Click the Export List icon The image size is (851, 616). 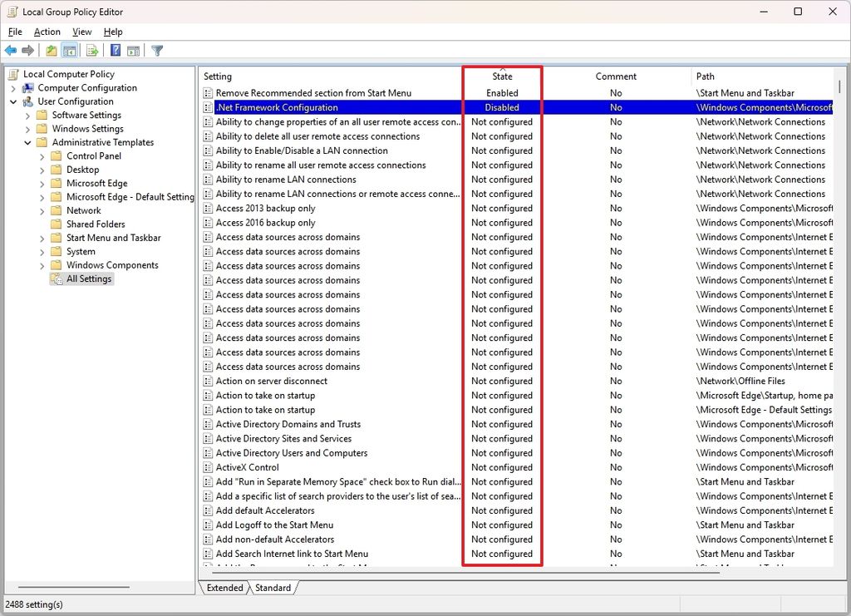pyautogui.click(x=92, y=50)
